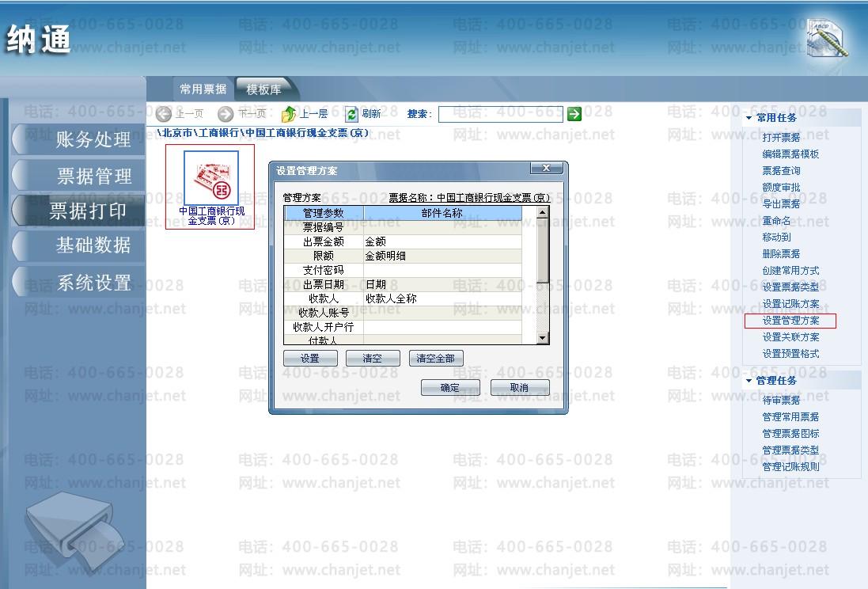This screenshot has height=589, width=868.
Task: Click the 设置票据类型 link
Action: pos(790,287)
